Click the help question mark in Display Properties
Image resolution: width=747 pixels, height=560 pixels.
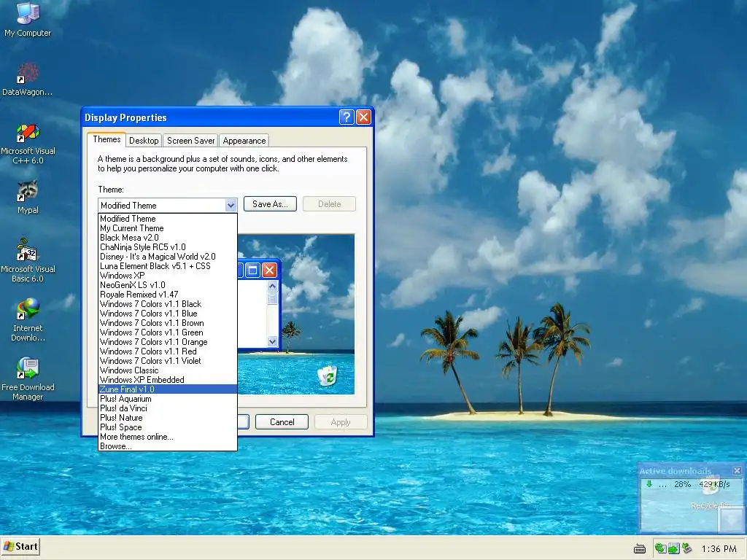point(347,117)
